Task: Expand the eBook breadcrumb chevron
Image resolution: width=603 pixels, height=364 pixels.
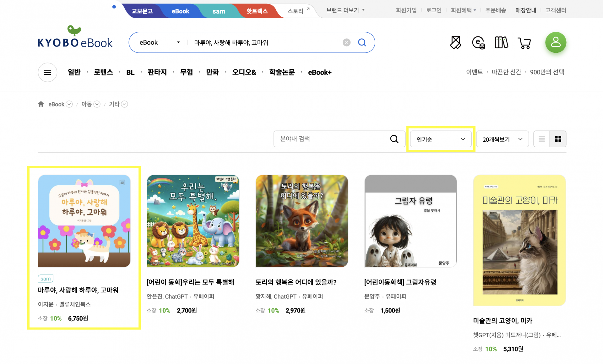Action: 69,104
